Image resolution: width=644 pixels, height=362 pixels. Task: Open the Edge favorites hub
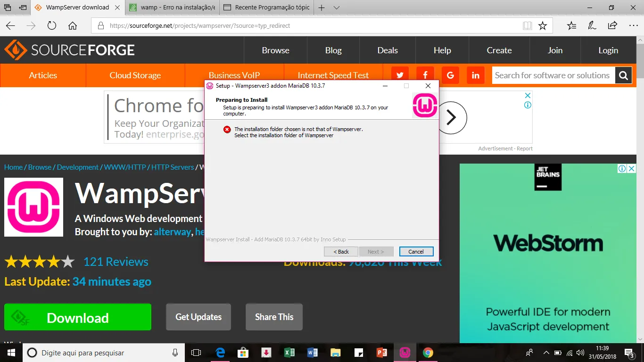click(571, 25)
